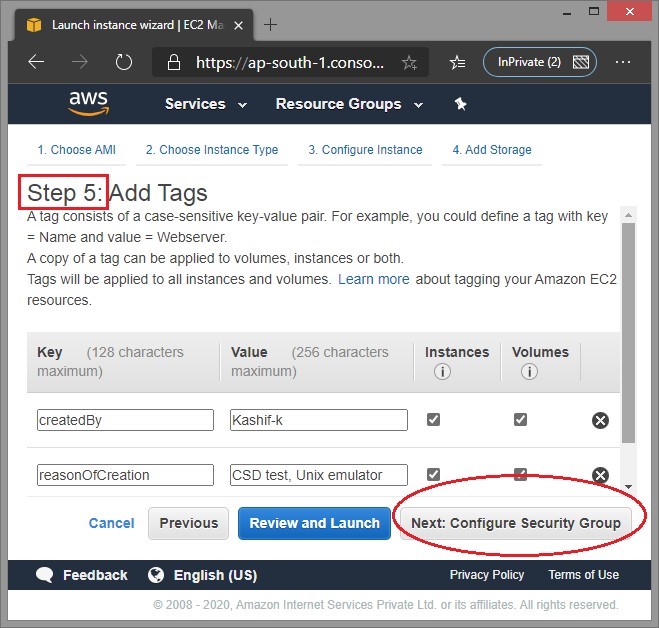Click the Feedback speech bubble icon

45,575
